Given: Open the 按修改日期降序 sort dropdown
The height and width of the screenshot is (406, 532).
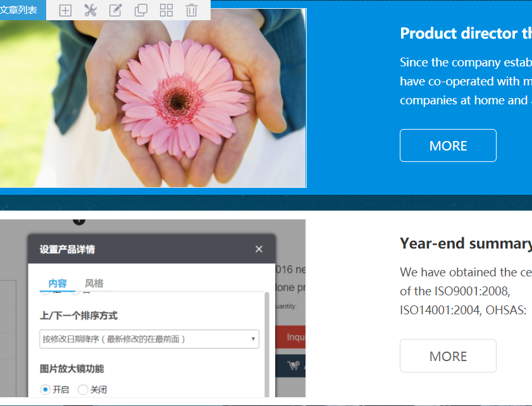Looking at the screenshot, I should click(149, 339).
